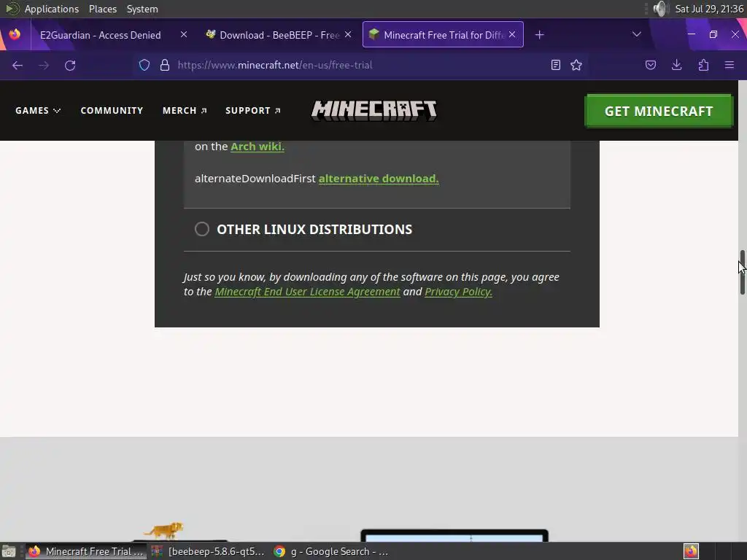Open the Minecraft End User License Agreement link
Viewport: 747px width, 560px height.
point(307,292)
